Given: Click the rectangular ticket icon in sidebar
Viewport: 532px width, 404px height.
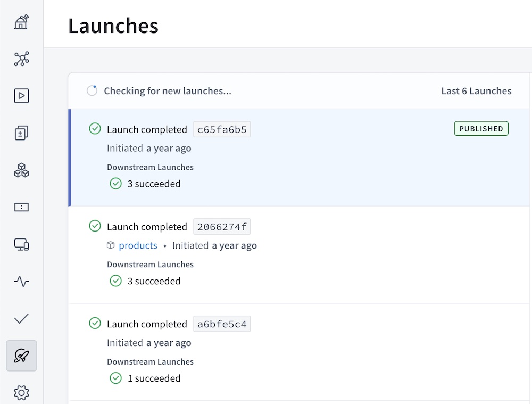Looking at the screenshot, I should (21, 208).
